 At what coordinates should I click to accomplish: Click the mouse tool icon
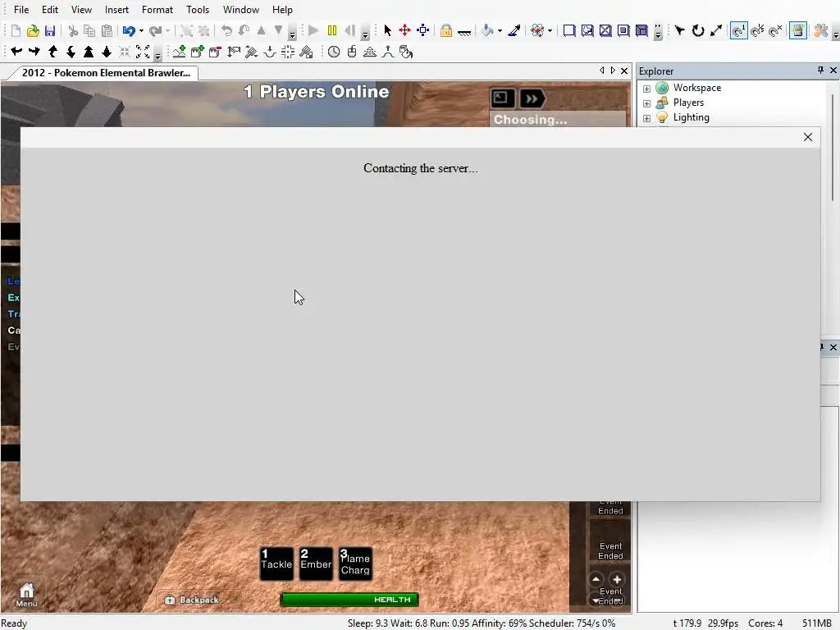tap(351, 52)
